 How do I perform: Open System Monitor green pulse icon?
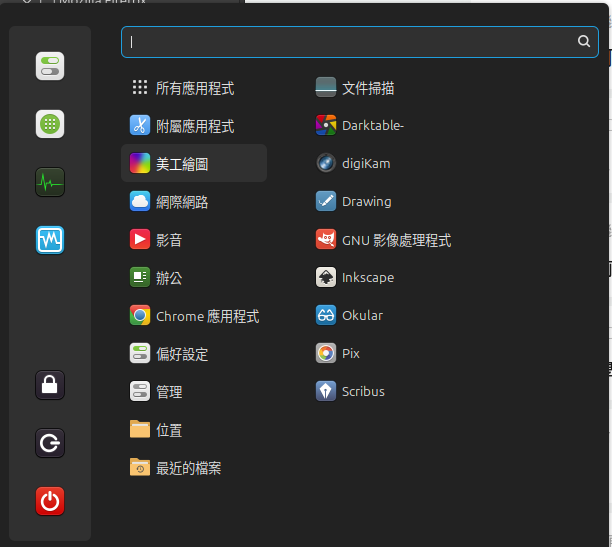point(50,182)
